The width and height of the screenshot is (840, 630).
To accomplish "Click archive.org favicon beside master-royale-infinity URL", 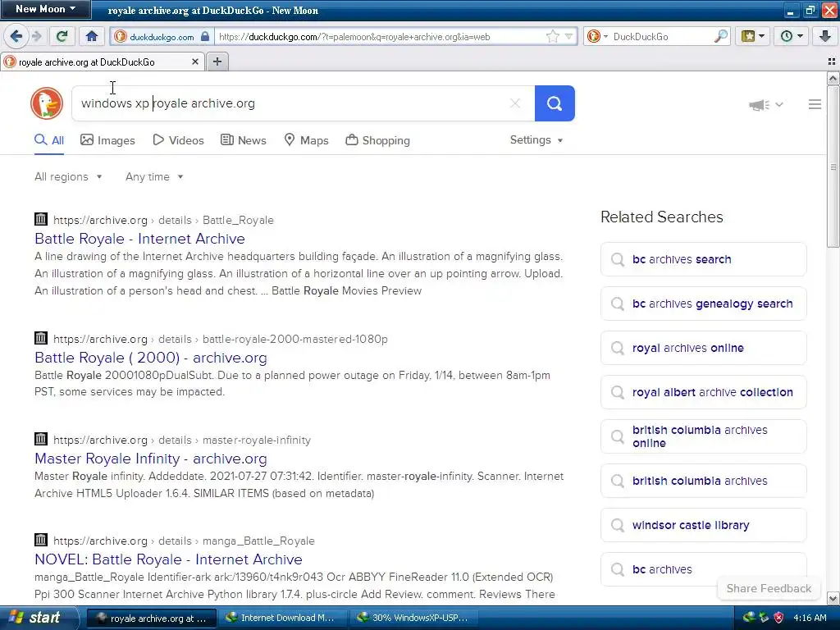I will pyautogui.click(x=41, y=439).
